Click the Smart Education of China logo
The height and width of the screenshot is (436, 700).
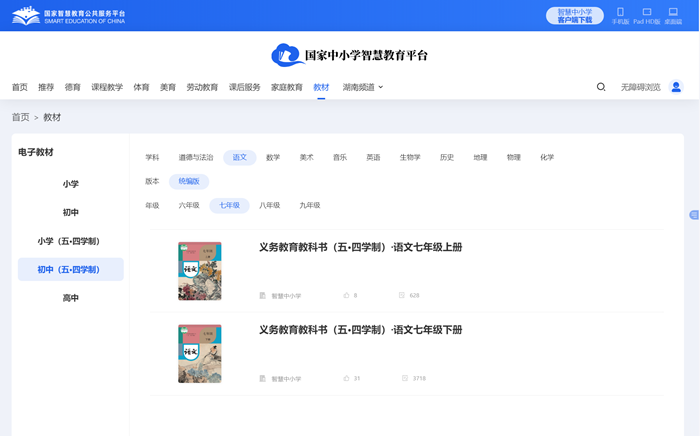pos(68,16)
